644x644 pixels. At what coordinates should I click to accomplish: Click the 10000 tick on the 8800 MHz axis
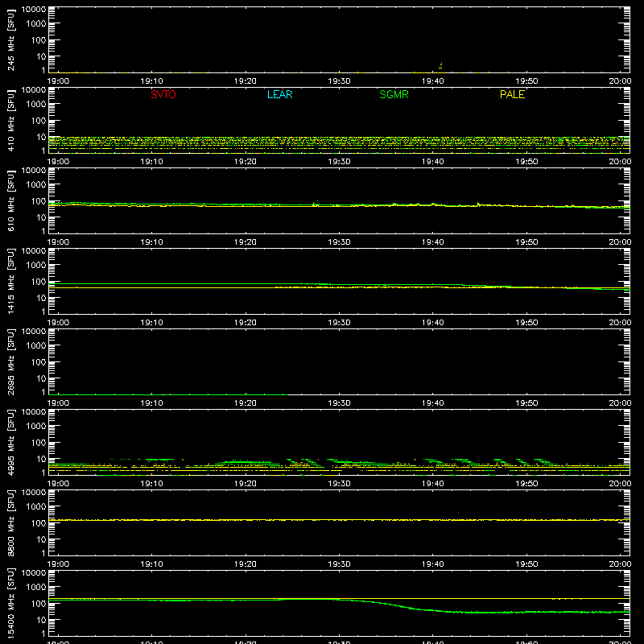[x=34, y=493]
